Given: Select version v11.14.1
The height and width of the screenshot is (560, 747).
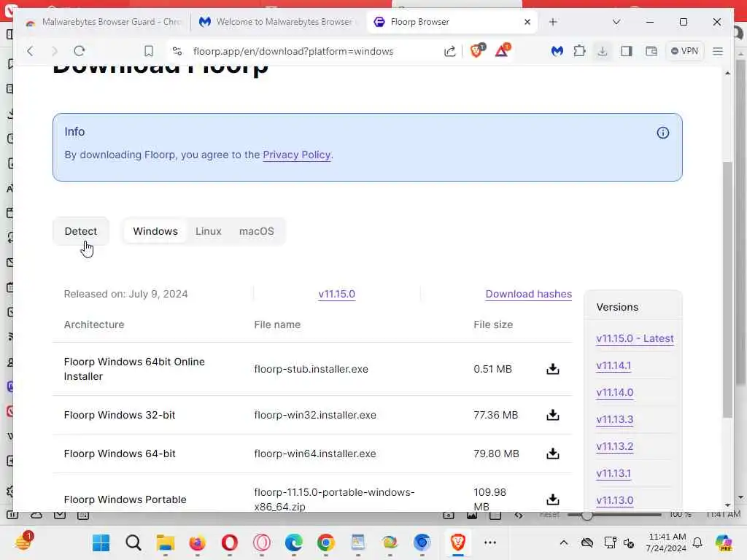Looking at the screenshot, I should pyautogui.click(x=614, y=366).
